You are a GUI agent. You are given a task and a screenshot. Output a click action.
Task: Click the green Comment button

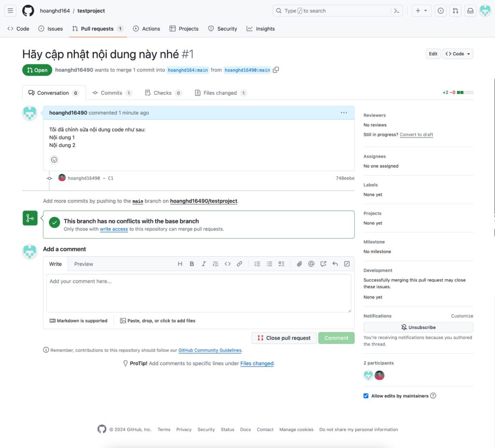(336, 338)
